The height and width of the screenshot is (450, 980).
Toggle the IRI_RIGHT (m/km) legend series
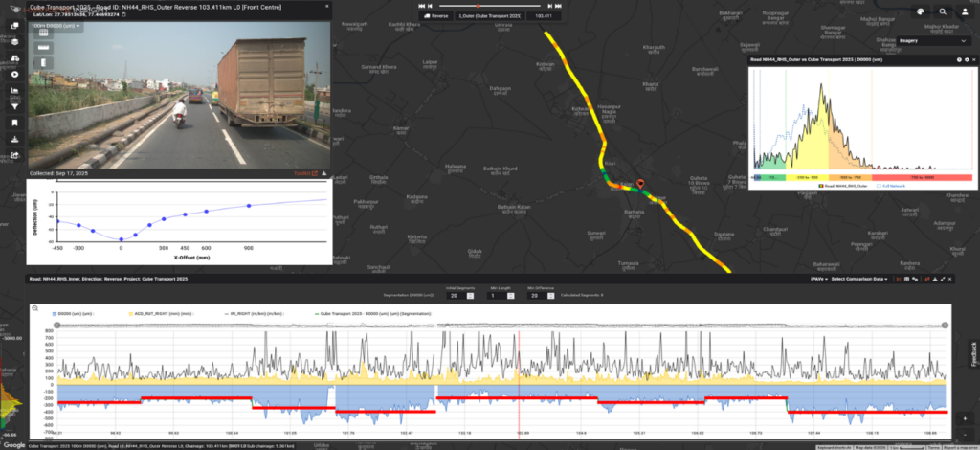(x=253, y=313)
